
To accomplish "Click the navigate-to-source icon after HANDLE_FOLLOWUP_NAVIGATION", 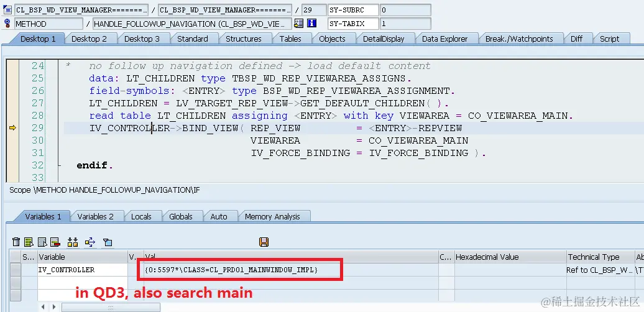I will coord(298,24).
